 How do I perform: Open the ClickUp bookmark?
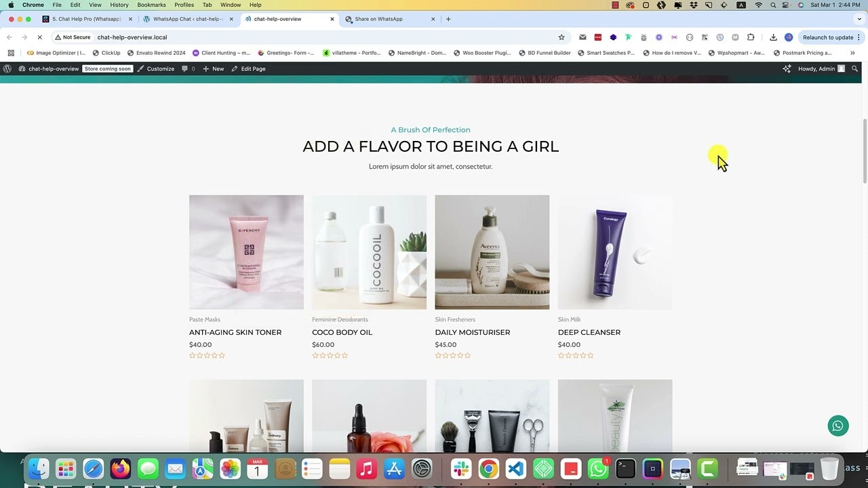click(x=106, y=53)
